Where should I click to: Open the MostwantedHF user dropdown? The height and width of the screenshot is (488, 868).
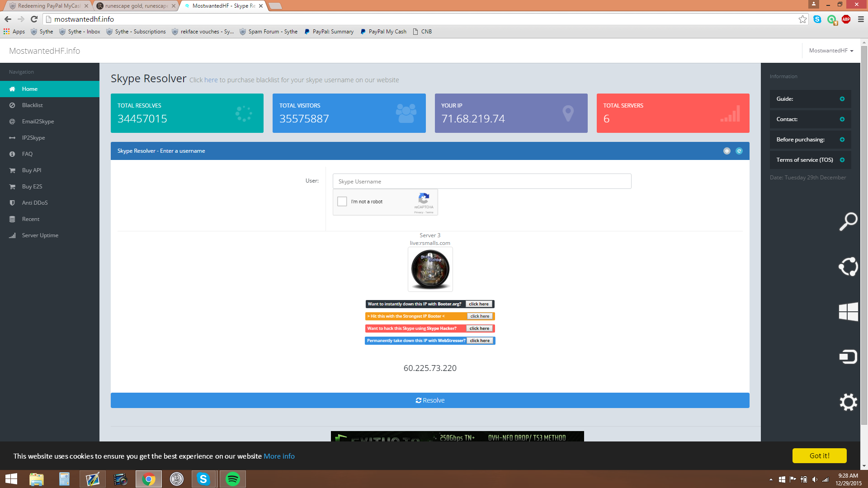(831, 51)
